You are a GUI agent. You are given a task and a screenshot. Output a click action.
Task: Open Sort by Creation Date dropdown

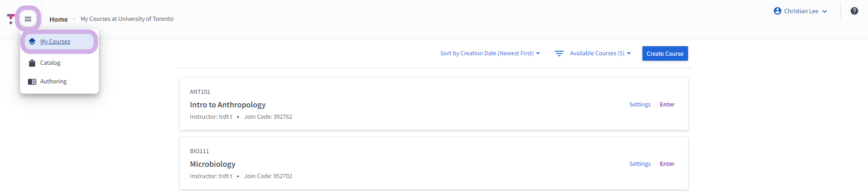[490, 53]
